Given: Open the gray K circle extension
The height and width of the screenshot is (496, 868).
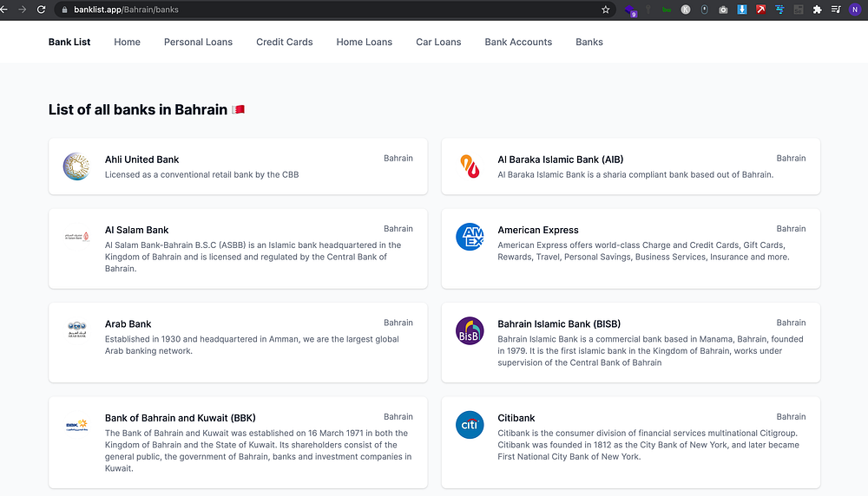Looking at the screenshot, I should point(686,10).
